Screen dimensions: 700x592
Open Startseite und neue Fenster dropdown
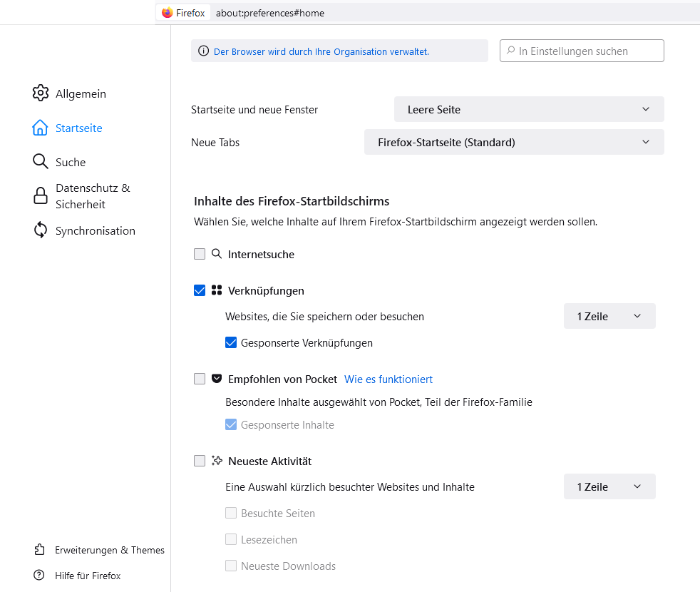529,109
